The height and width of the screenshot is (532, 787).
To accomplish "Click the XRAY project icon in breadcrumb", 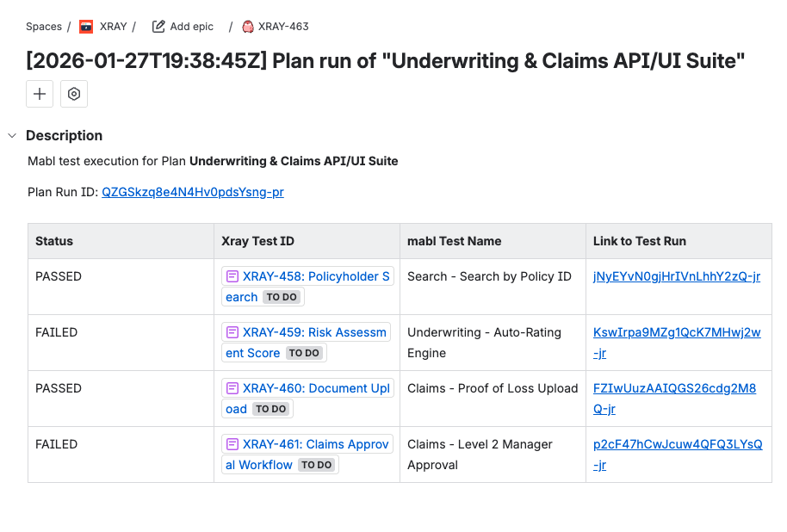I will point(86,27).
